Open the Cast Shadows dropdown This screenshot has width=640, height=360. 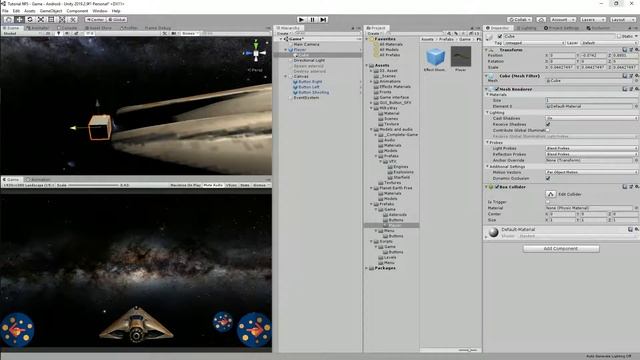click(591, 118)
